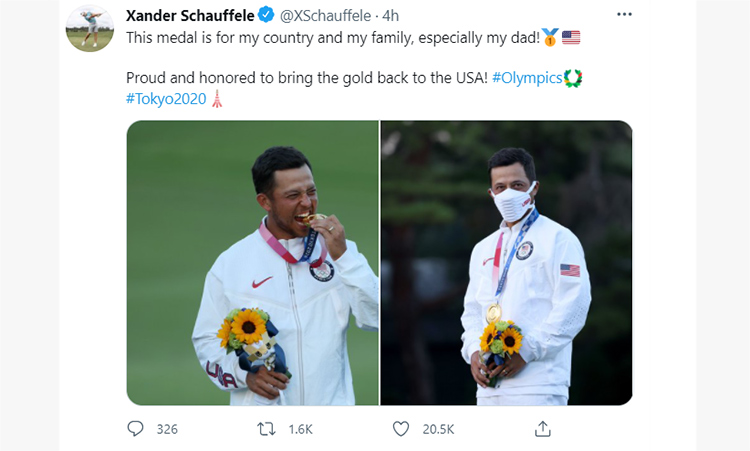Click the golfer profile avatar
This screenshot has width=750, height=451.
(89, 28)
